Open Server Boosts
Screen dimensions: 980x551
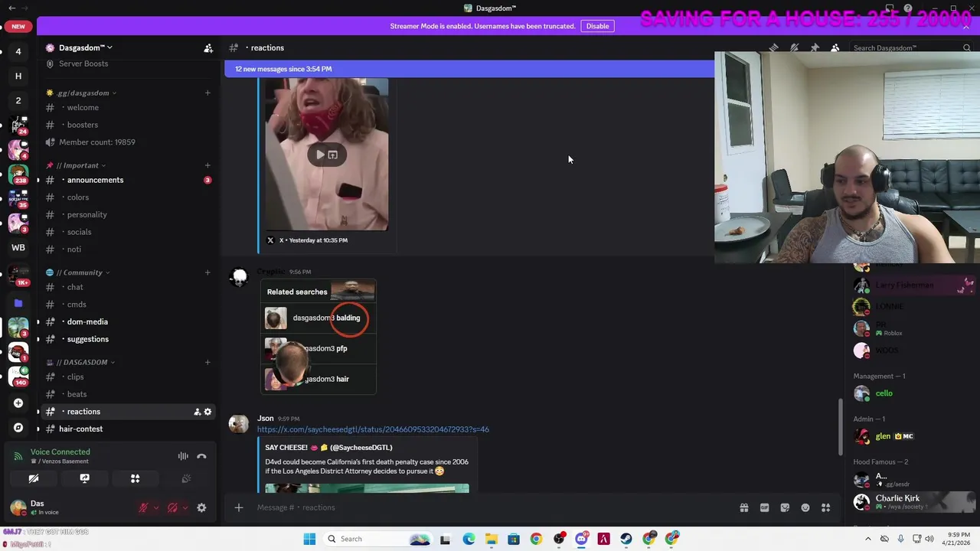pos(127,64)
